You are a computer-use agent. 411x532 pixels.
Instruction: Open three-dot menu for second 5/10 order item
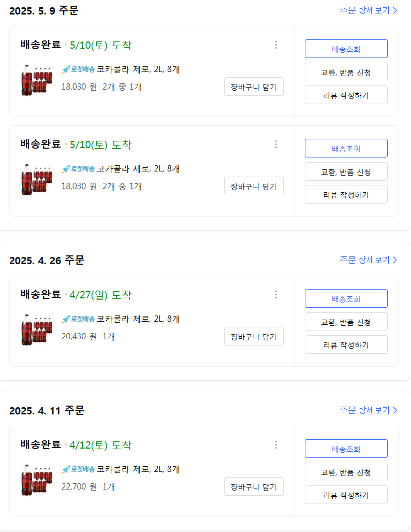point(276,145)
